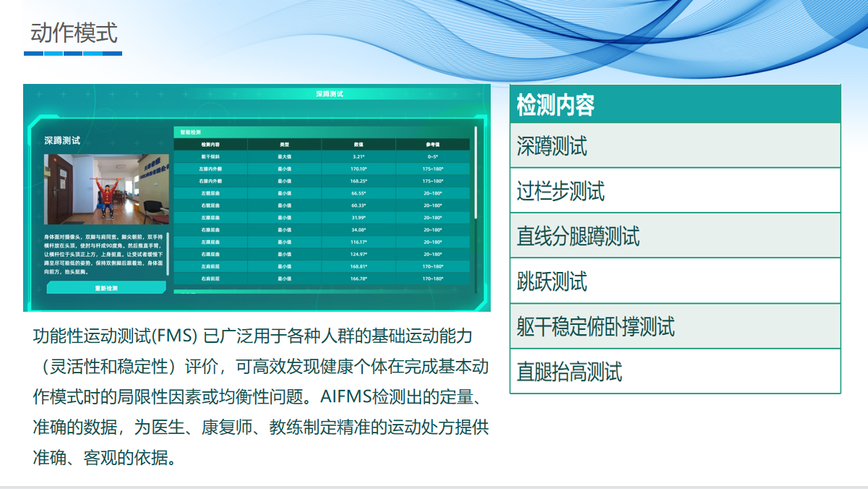
Task: Click the 数值 column header
Action: click(x=358, y=145)
